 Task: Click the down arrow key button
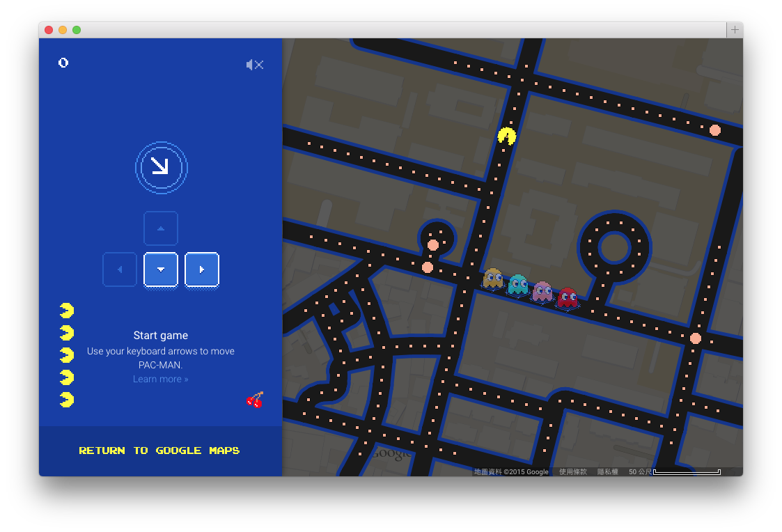(x=161, y=269)
